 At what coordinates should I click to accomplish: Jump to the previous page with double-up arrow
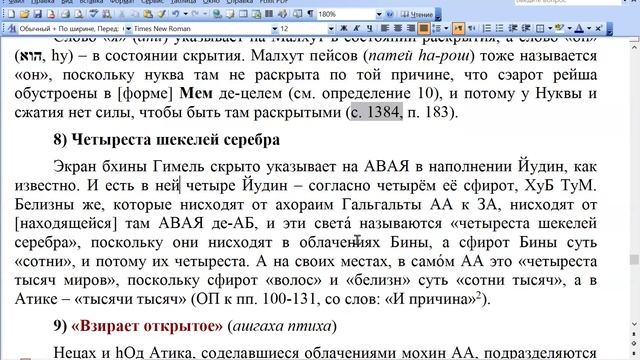pos(633,335)
